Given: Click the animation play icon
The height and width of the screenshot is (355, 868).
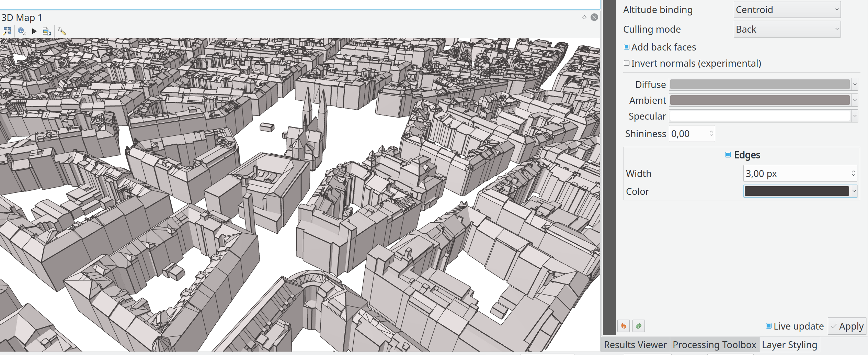Looking at the screenshot, I should (34, 31).
